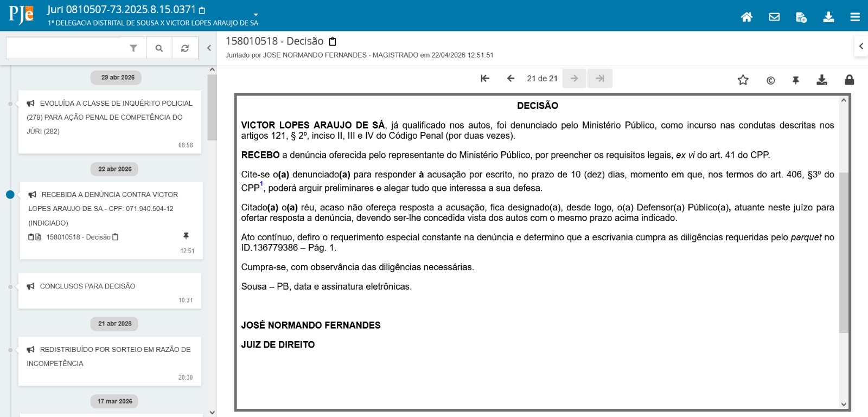
Task: Expand the right-side panel chevron
Action: coord(861,46)
